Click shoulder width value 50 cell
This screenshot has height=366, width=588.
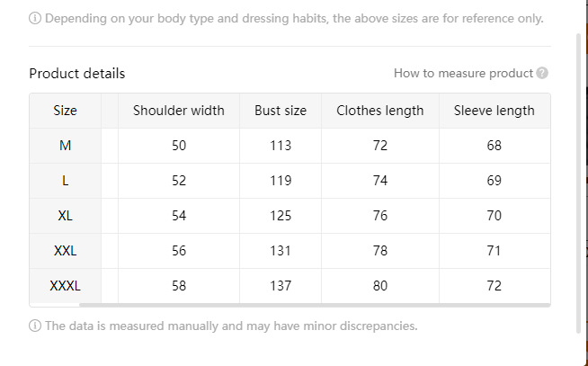[x=179, y=146]
